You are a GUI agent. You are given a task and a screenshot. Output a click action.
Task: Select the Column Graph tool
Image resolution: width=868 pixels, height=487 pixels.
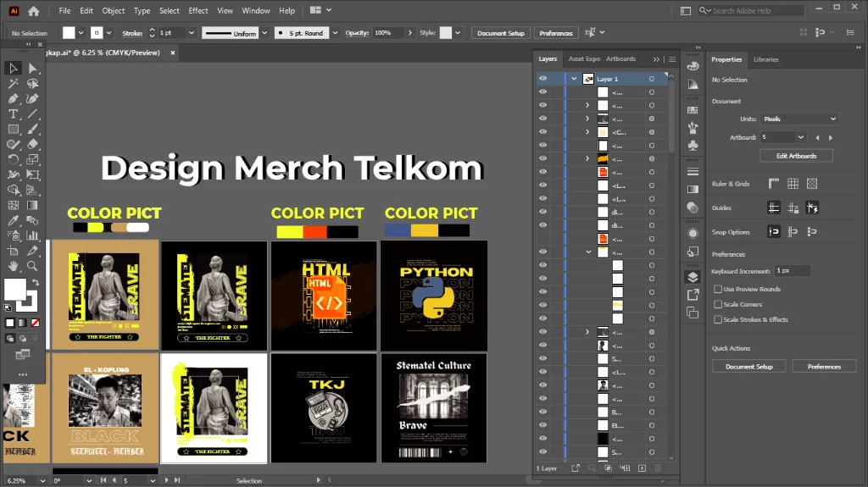33,235
